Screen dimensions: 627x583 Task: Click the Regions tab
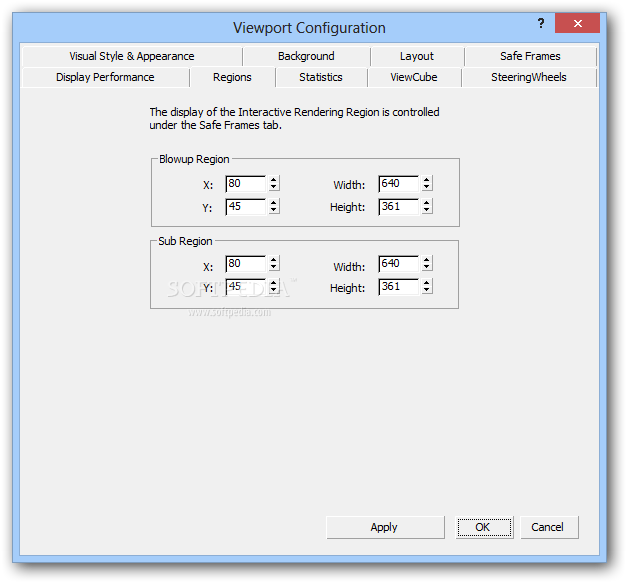(x=232, y=77)
